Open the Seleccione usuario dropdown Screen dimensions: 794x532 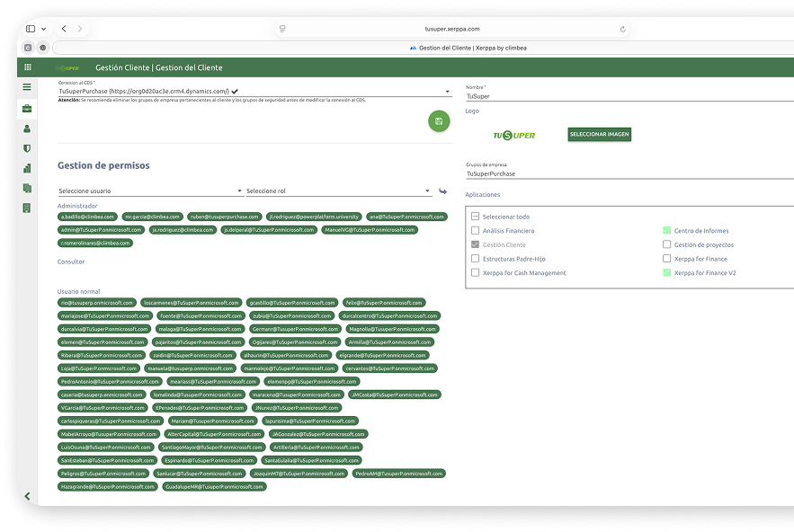coord(150,191)
